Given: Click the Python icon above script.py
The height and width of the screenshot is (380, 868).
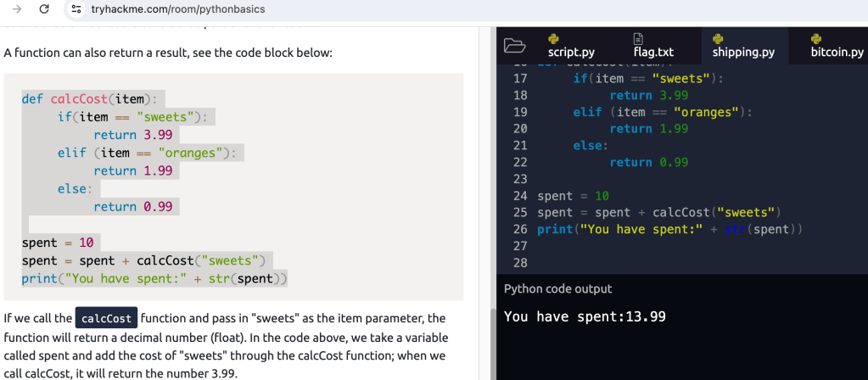Looking at the screenshot, I should (553, 38).
